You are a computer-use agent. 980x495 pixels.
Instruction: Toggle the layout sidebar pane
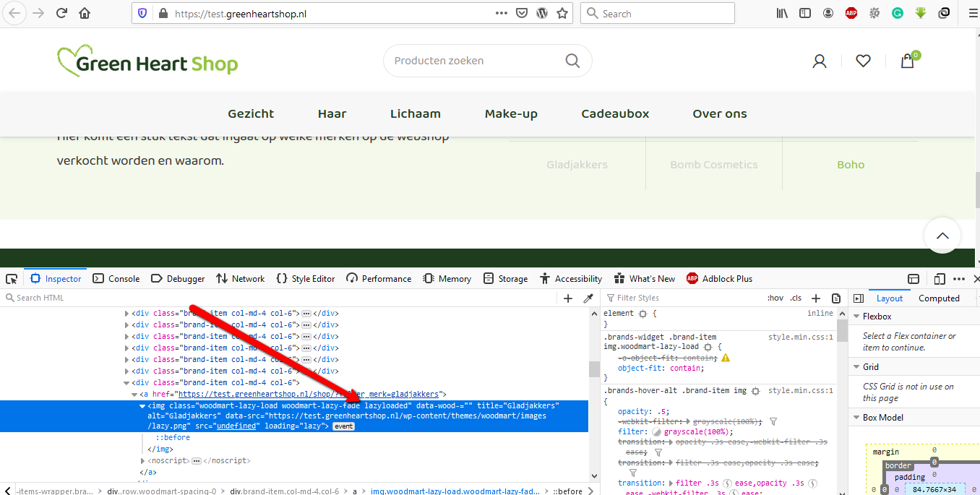coord(859,298)
